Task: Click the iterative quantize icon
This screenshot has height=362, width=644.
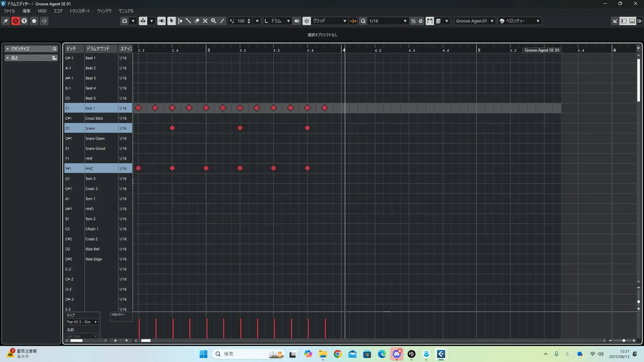Action: coord(413,21)
